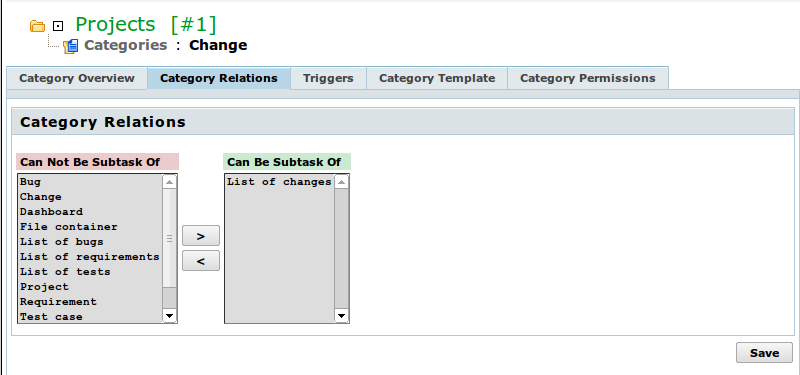This screenshot has width=800, height=375.
Task: Collapse the Projects tree node
Action: pos(58,26)
